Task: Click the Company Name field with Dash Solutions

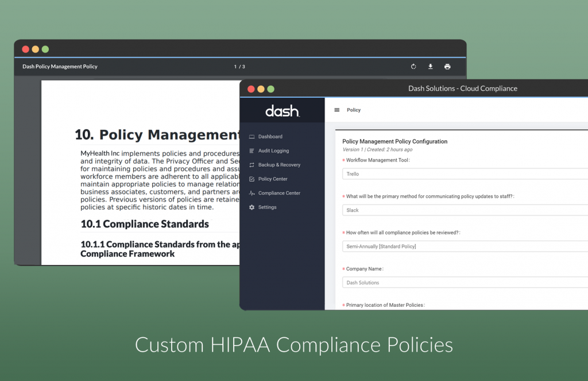Action: coord(465,283)
